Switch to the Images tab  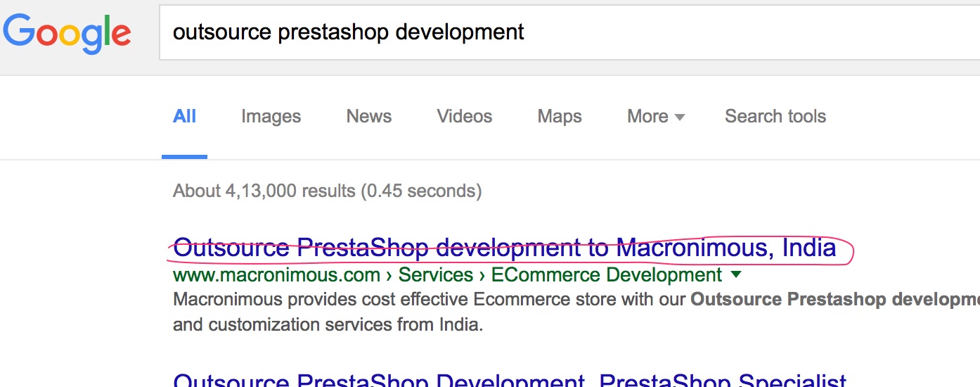(x=271, y=117)
